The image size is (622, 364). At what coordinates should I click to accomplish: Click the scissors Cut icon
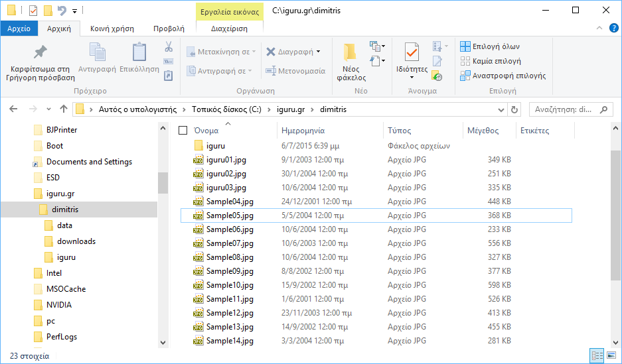click(x=168, y=47)
